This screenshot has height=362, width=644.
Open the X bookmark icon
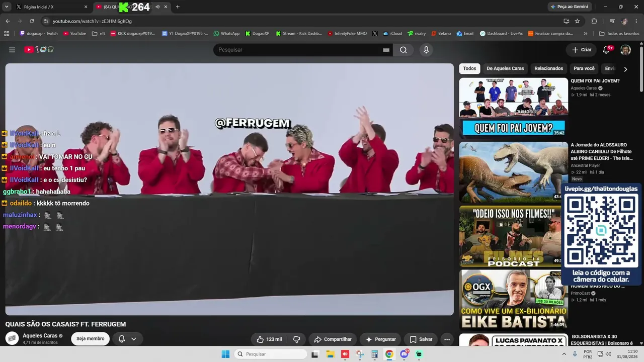pyautogui.click(x=375, y=34)
